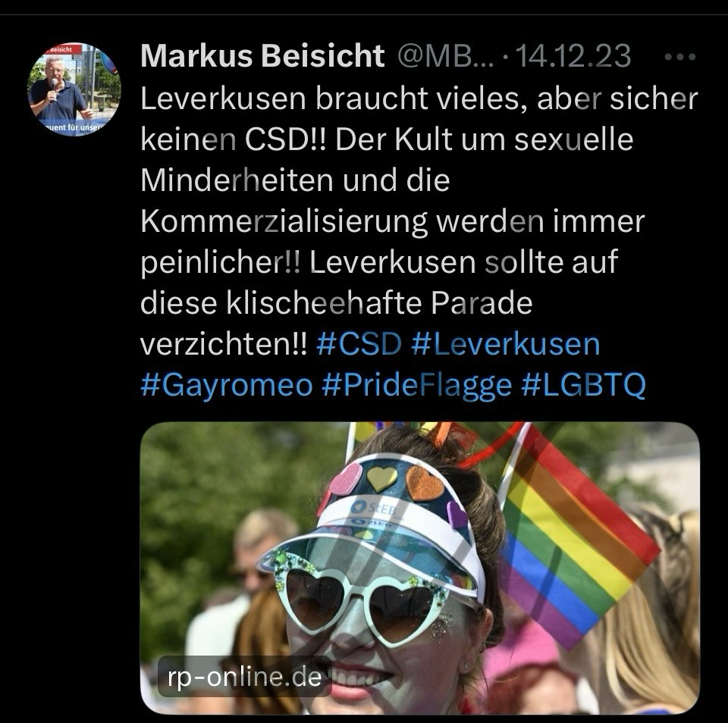Open the three-dot more options menu
This screenshot has height=723, width=728.
pyautogui.click(x=679, y=57)
